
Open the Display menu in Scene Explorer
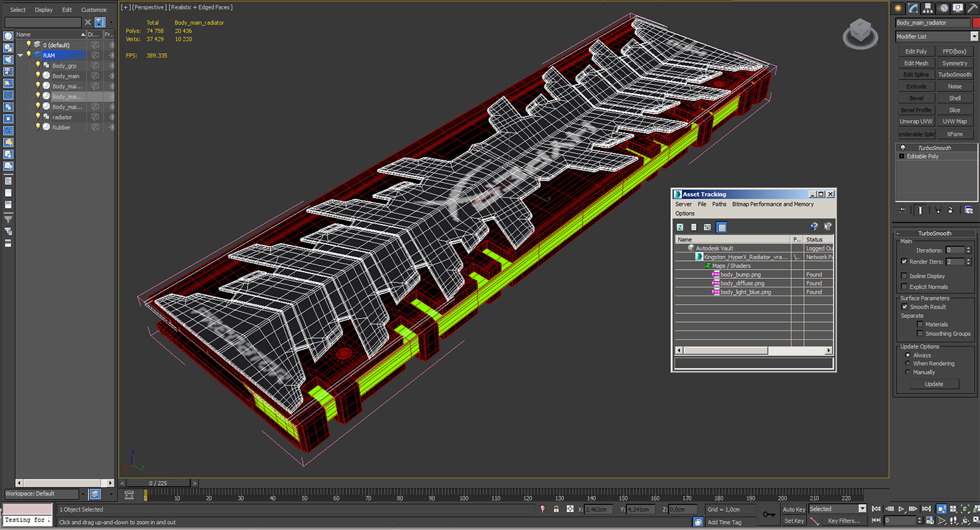coord(44,10)
